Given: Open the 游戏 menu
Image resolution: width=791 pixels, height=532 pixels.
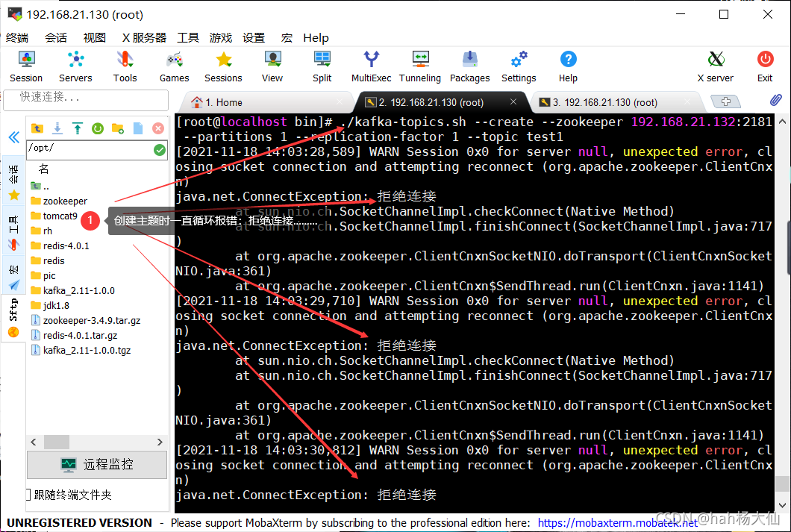Looking at the screenshot, I should (220, 38).
